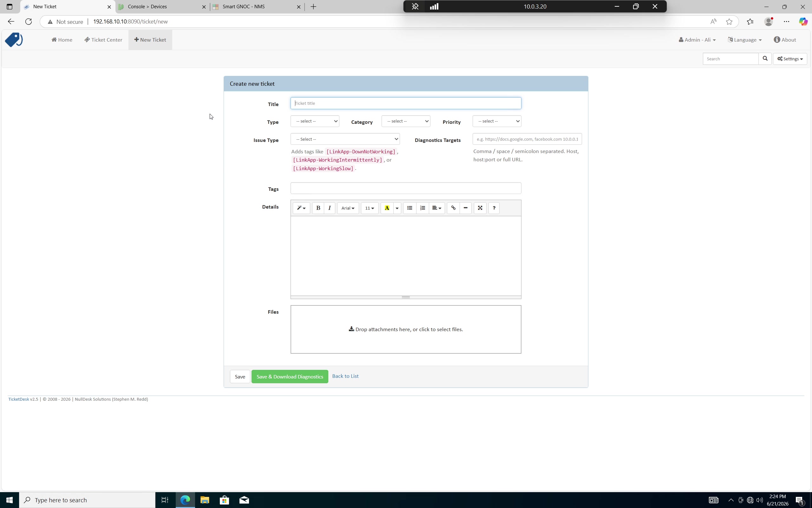
Task: Click the attachments drop zone to select files
Action: tap(406, 329)
